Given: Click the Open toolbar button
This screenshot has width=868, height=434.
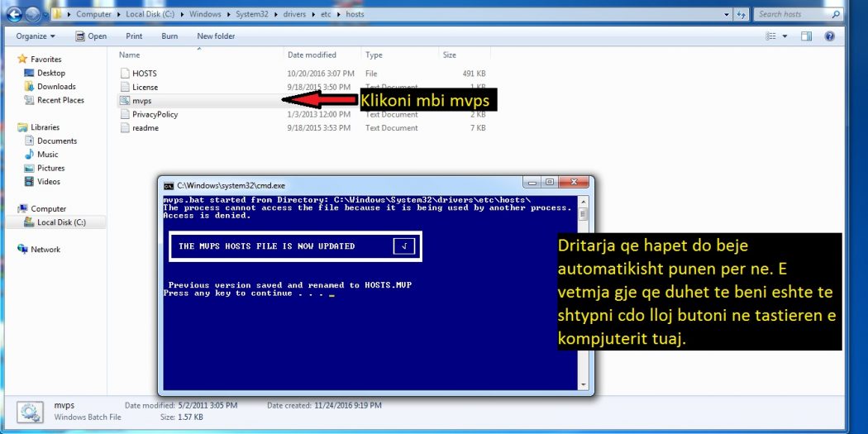Looking at the screenshot, I should [91, 36].
